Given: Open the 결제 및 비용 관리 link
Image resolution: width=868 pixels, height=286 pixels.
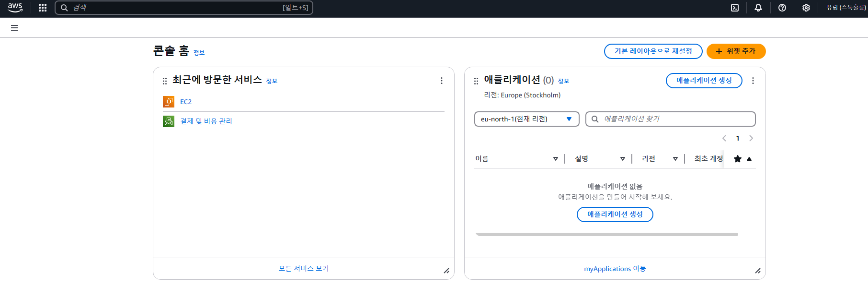Looking at the screenshot, I should click(206, 121).
